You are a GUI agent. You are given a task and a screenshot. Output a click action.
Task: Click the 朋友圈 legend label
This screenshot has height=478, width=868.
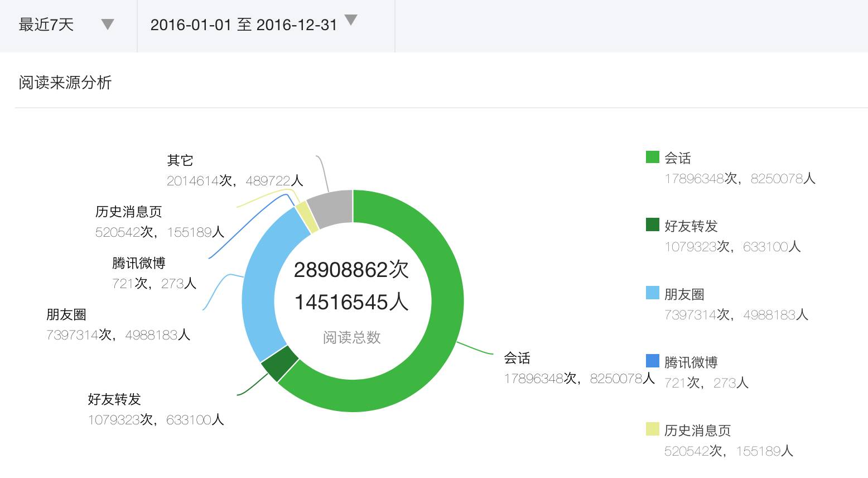[684, 294]
